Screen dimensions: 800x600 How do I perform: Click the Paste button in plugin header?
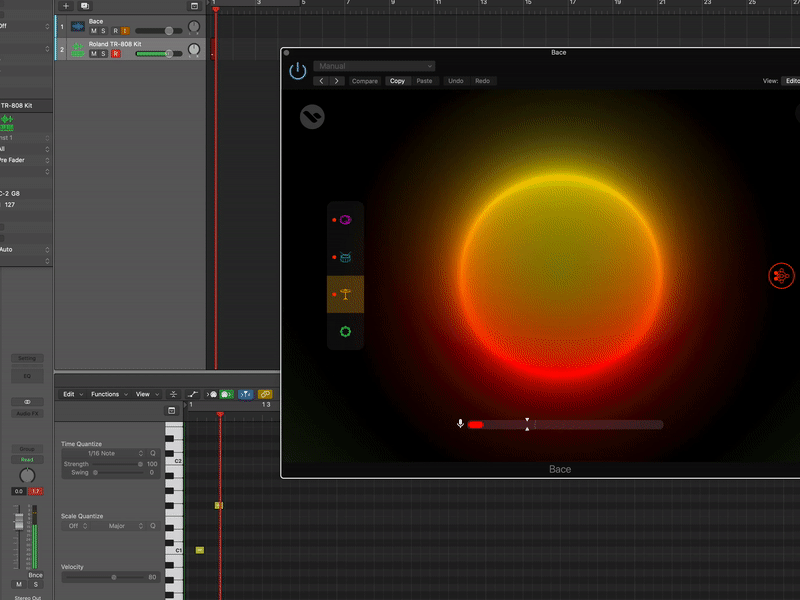(x=424, y=81)
